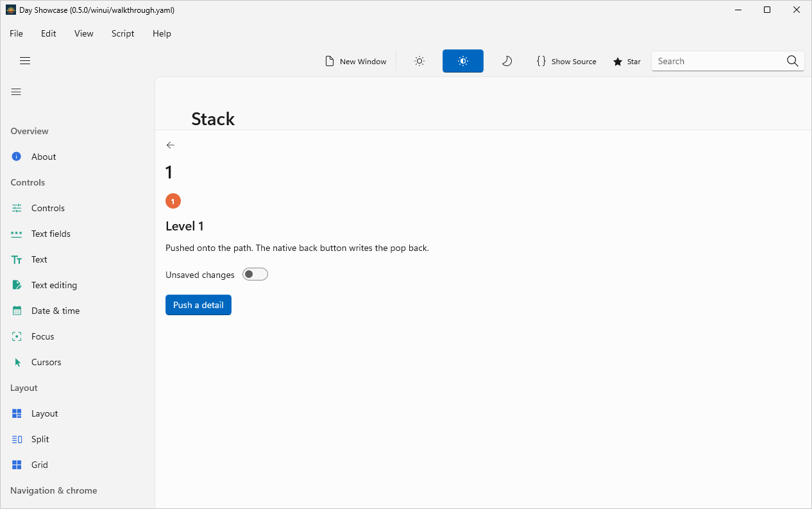812x509 pixels.
Task: Open the About page label
Action: (44, 157)
